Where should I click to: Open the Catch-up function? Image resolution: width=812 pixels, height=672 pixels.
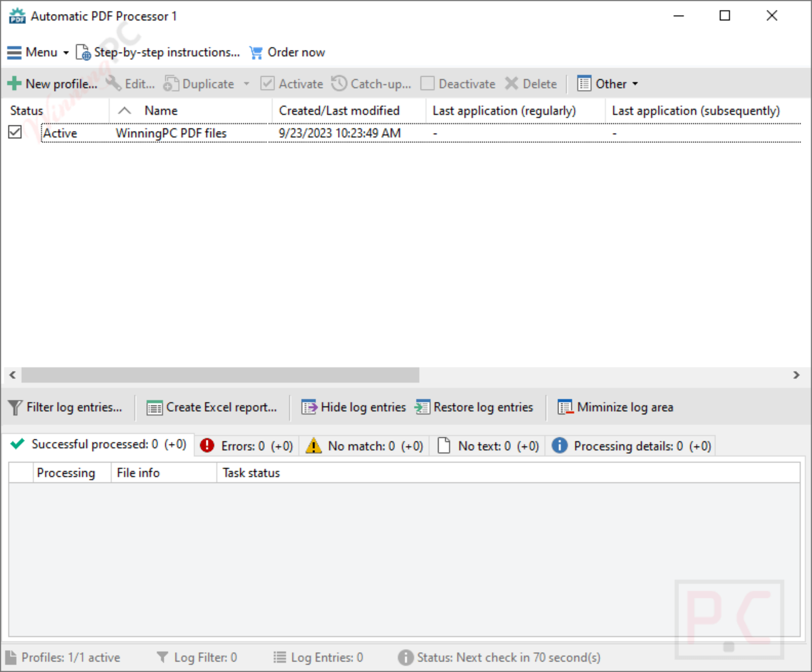(x=371, y=83)
